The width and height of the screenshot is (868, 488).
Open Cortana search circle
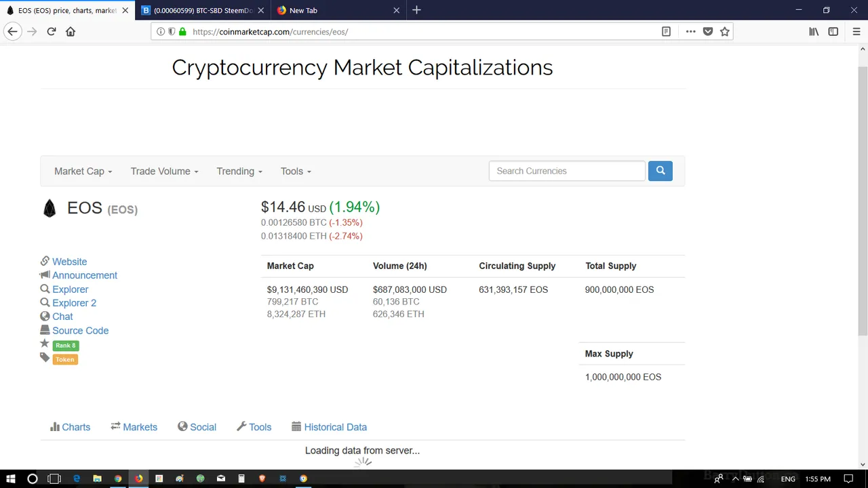[x=32, y=479]
